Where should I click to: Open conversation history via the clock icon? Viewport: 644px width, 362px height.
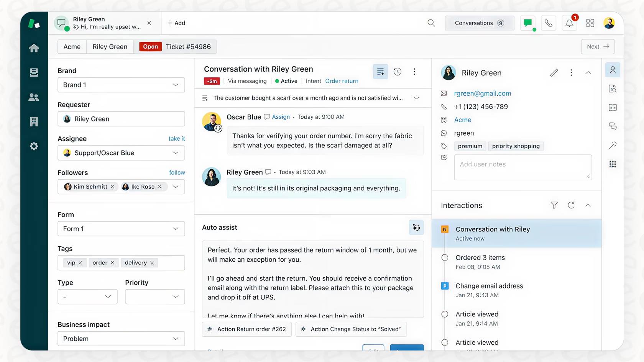click(398, 72)
